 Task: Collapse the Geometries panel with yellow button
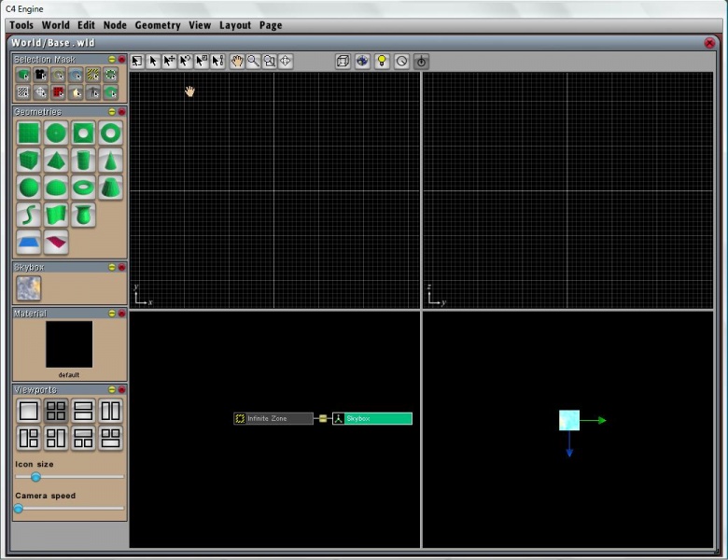click(111, 112)
